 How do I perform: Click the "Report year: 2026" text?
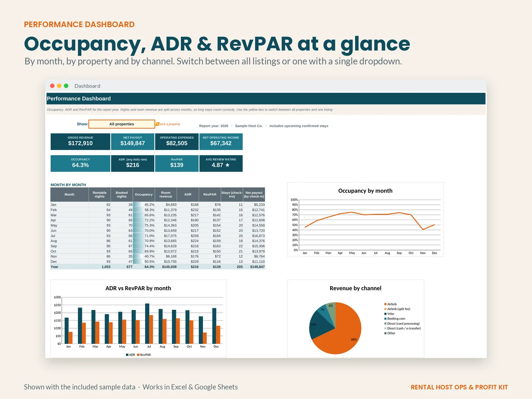point(214,126)
